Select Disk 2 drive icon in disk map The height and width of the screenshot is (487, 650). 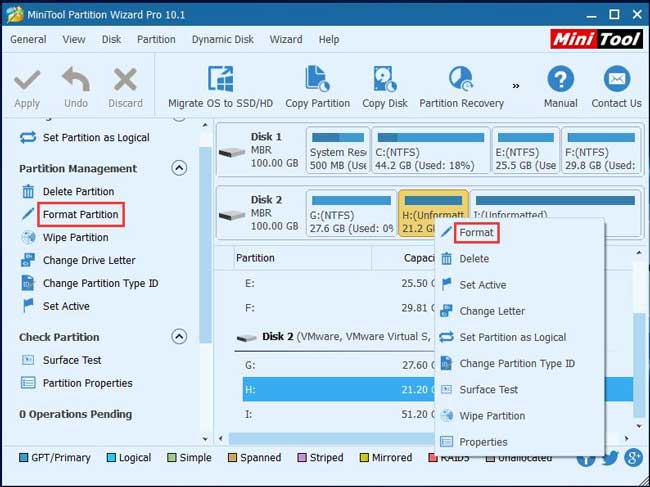pos(232,215)
